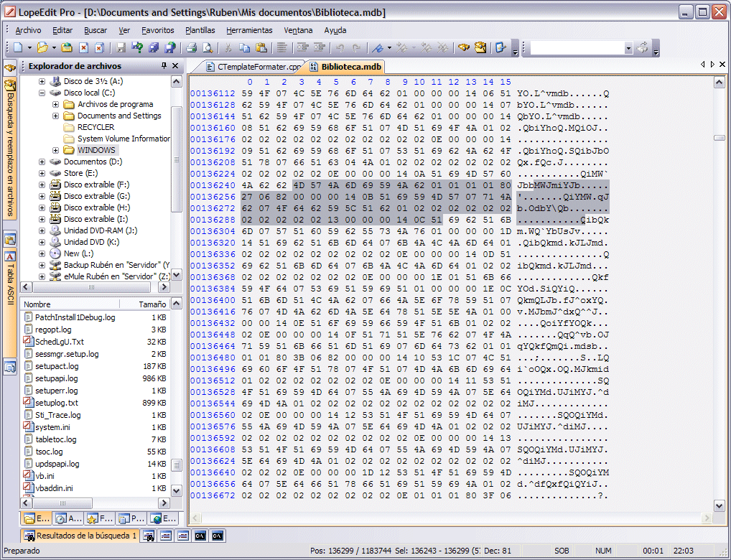Open the quick search combo box dropdown
Viewport: 731px width, 560px height.
(x=628, y=48)
